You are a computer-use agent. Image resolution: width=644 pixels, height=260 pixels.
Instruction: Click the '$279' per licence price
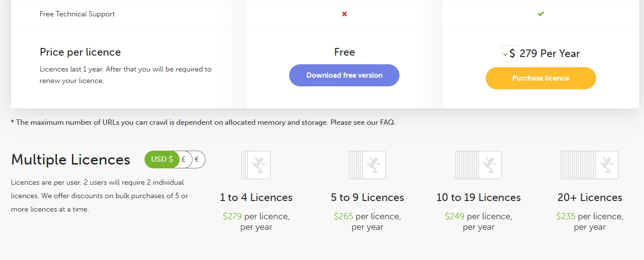tap(232, 216)
